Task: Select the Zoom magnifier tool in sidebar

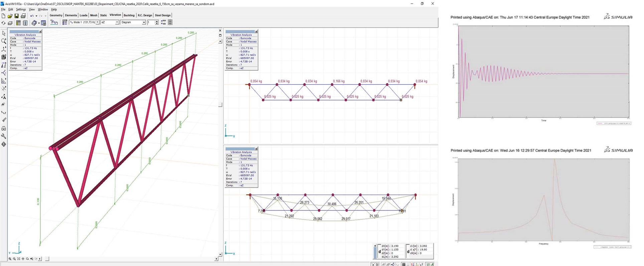Action: point(4,41)
